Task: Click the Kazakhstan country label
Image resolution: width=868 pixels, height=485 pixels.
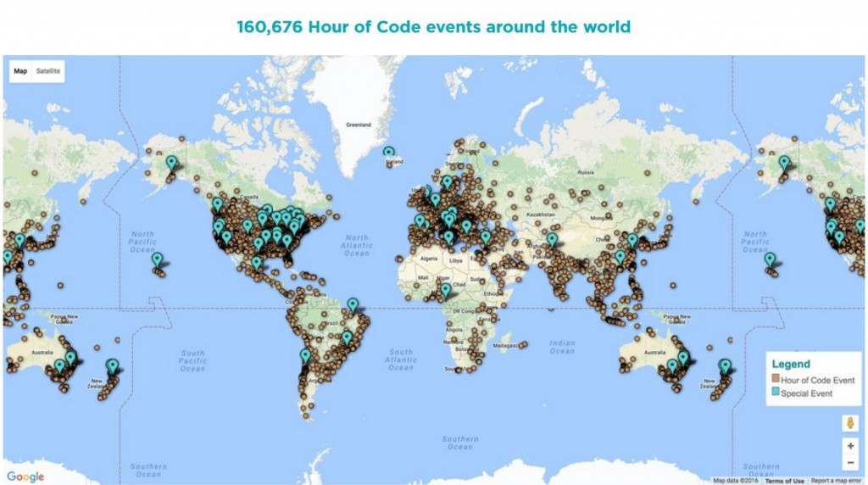Action: [x=540, y=215]
